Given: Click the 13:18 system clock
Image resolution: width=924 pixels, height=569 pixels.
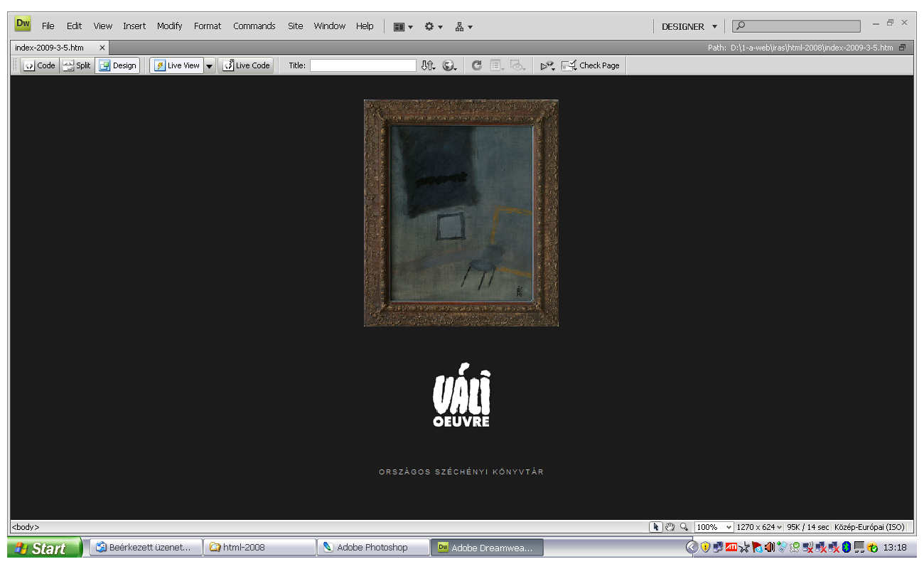Looking at the screenshot, I should [x=895, y=548].
